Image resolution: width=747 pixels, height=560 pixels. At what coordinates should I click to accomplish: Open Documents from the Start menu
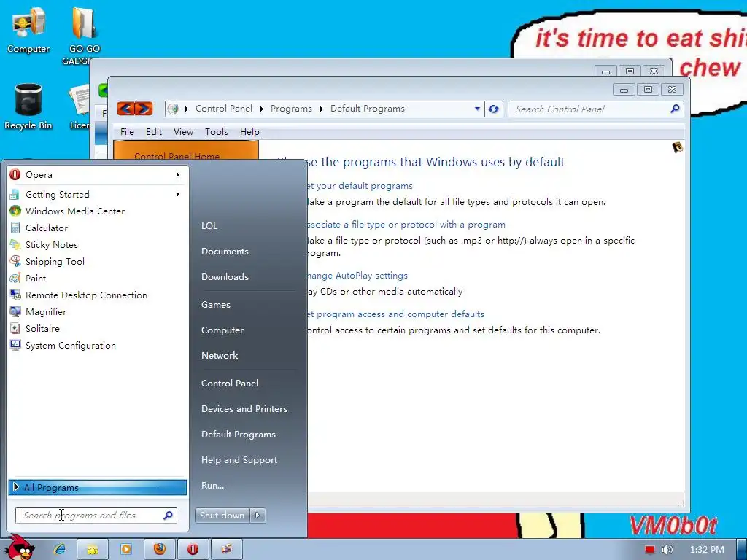225,252
